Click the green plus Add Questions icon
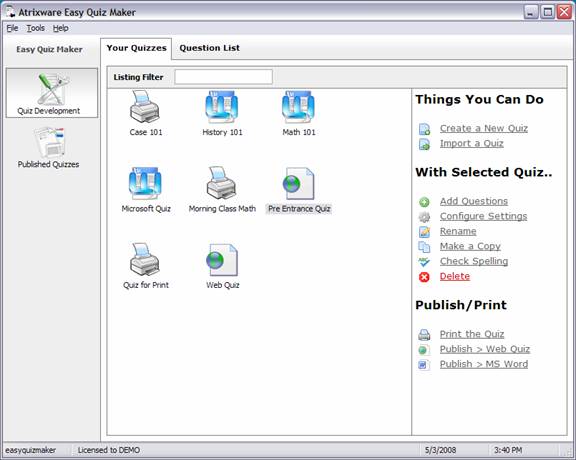The width and height of the screenshot is (576, 460). [x=424, y=202]
